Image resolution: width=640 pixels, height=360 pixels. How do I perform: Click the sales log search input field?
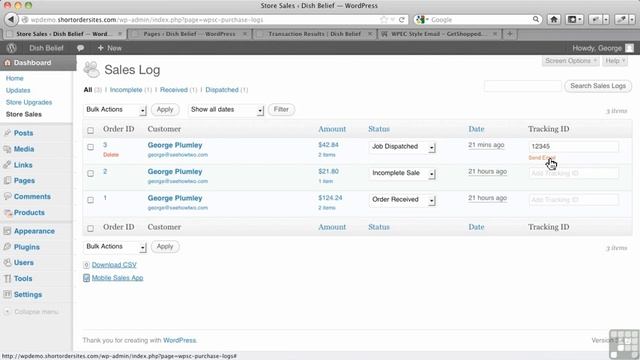pos(523,86)
